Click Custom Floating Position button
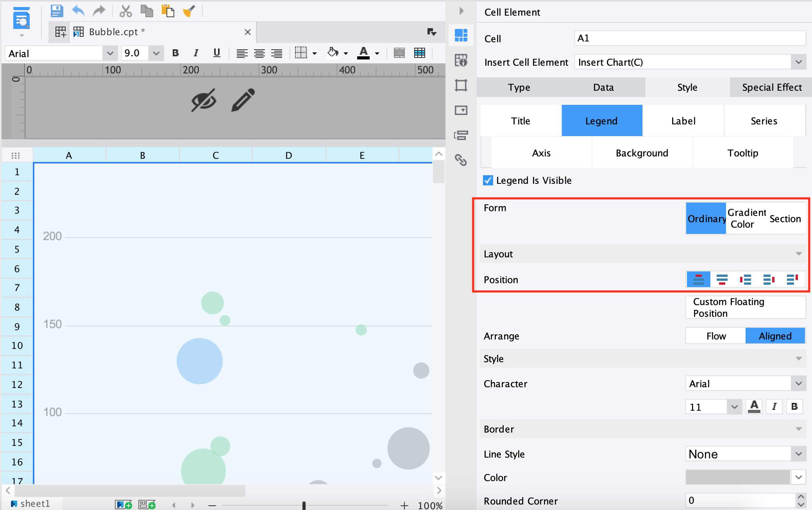812x510 pixels. (x=745, y=307)
